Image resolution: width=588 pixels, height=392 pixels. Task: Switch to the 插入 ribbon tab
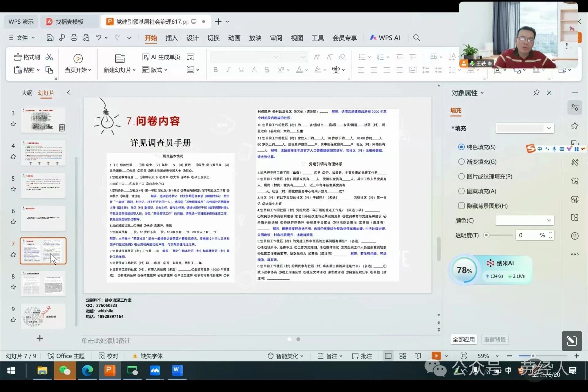coord(171,38)
